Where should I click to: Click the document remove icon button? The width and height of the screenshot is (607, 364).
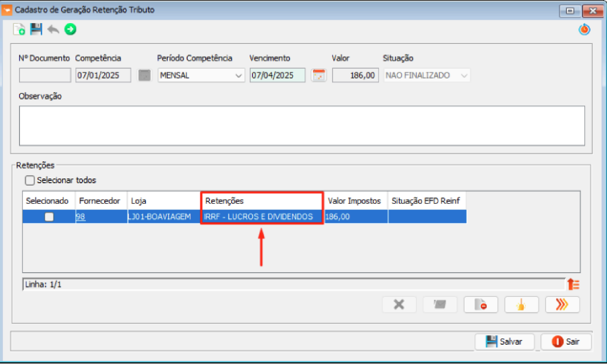pos(481,305)
